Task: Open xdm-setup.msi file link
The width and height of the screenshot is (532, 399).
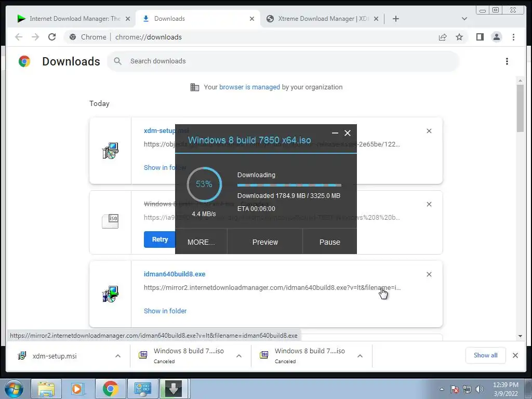Action: (x=159, y=130)
